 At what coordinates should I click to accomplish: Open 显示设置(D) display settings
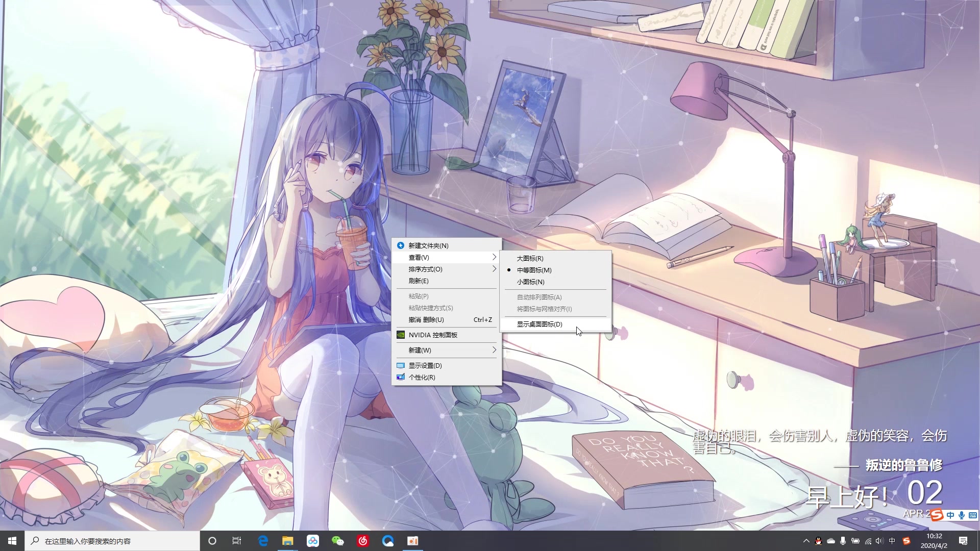425,365
